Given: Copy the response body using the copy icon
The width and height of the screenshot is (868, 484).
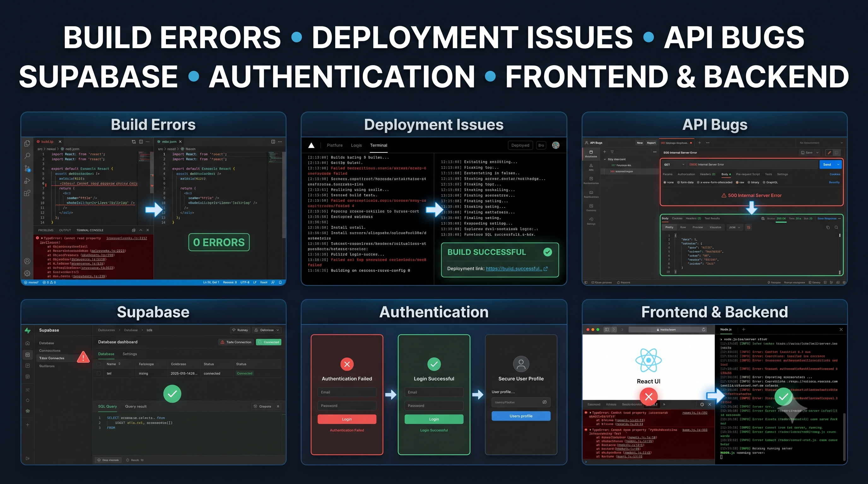Looking at the screenshot, I should (x=828, y=228).
